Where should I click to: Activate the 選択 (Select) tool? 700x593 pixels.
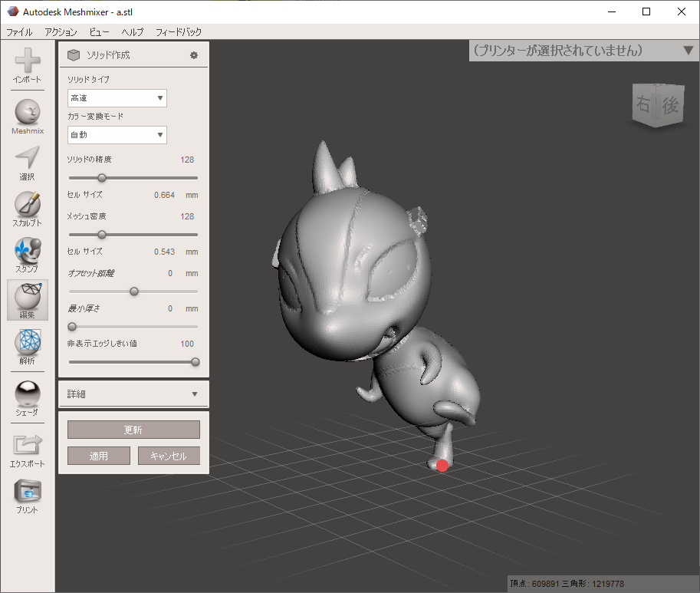[x=28, y=163]
